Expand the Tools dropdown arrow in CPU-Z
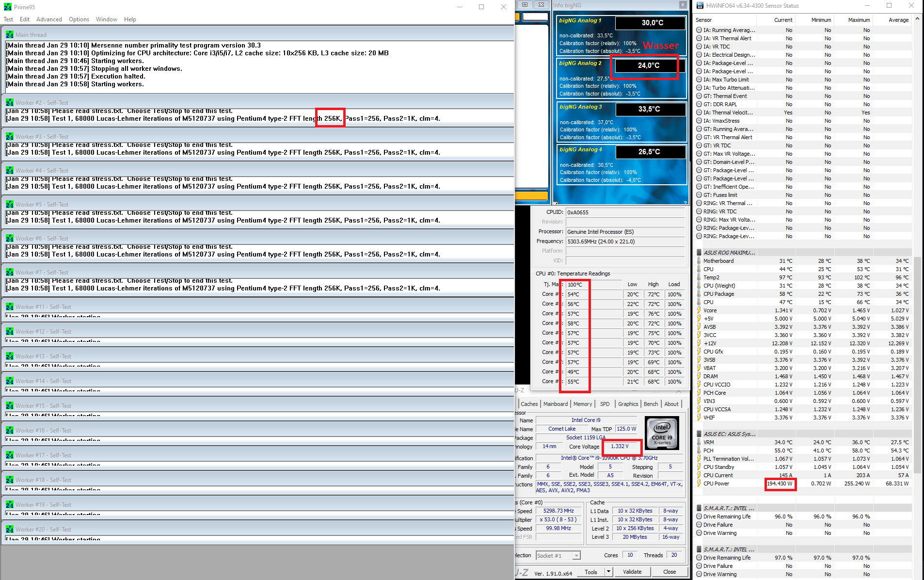The image size is (924, 580). coord(609,572)
